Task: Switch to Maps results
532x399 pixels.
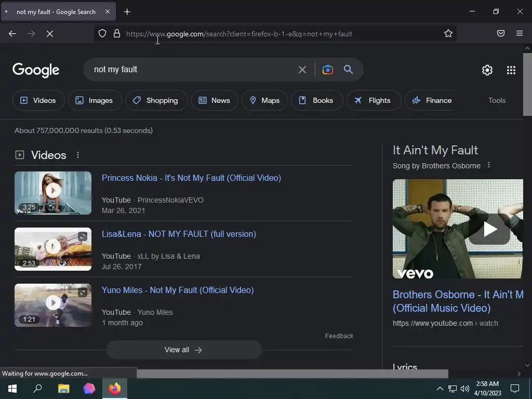Action: point(264,100)
